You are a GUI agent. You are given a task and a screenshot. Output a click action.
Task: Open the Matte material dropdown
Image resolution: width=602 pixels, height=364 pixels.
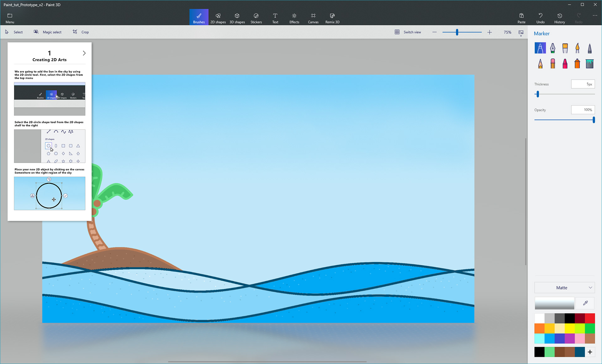tap(564, 288)
